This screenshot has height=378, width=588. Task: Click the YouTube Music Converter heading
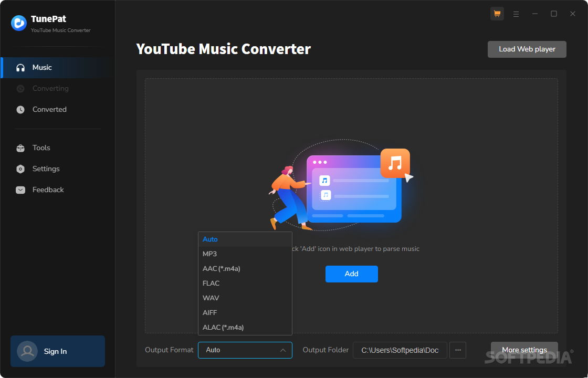click(224, 49)
